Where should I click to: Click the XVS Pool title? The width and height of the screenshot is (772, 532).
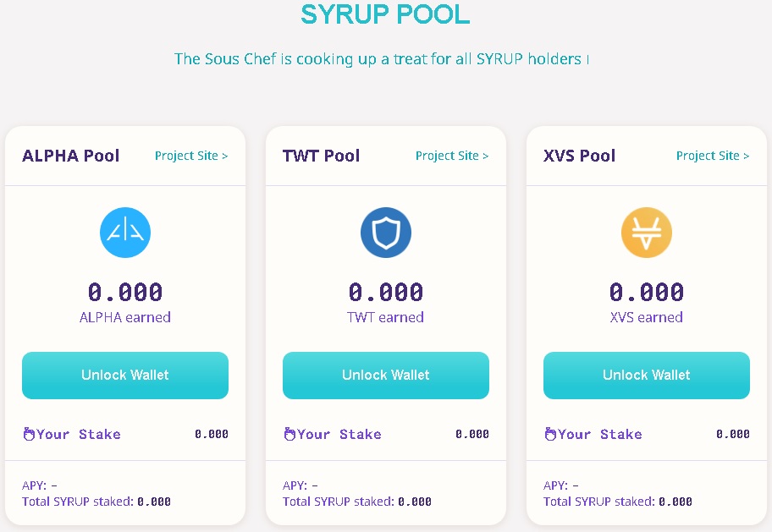click(x=580, y=156)
